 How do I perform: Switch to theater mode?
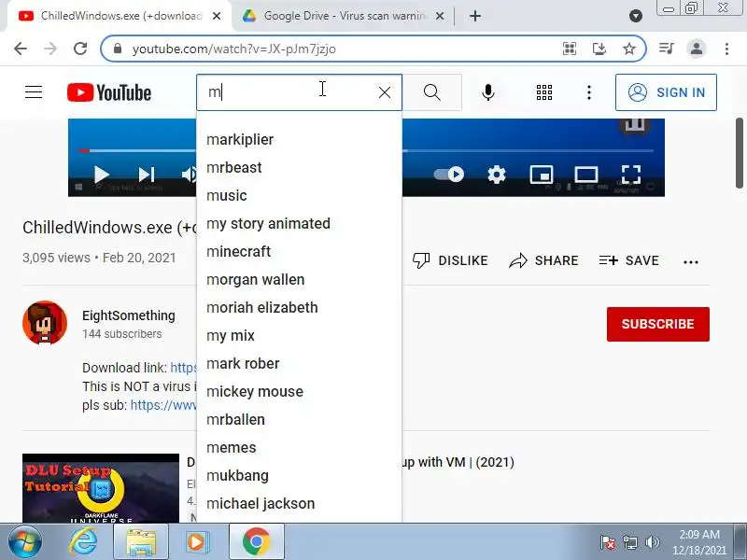pos(586,175)
